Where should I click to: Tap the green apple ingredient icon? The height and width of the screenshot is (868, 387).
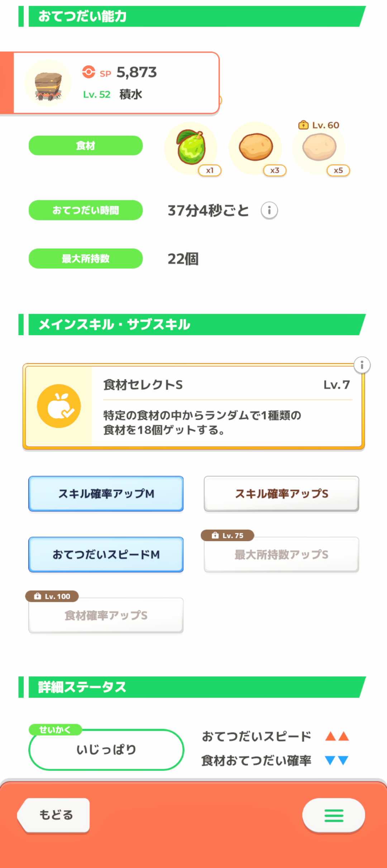click(x=191, y=148)
